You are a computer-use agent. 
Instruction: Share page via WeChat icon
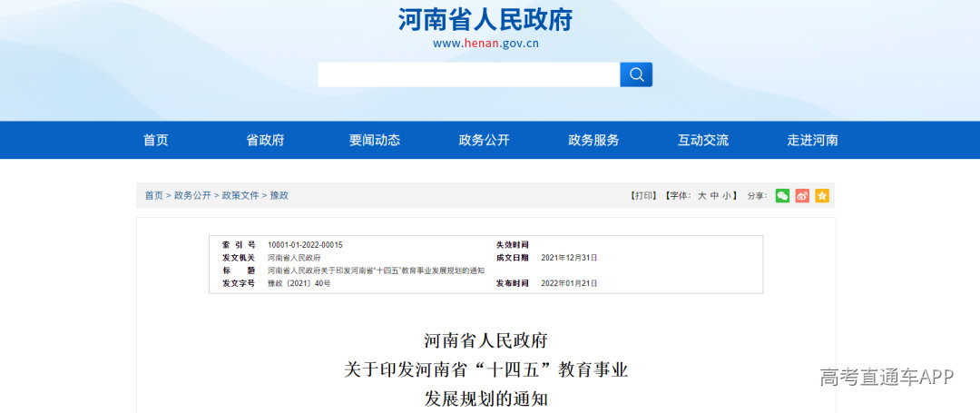coord(782,195)
